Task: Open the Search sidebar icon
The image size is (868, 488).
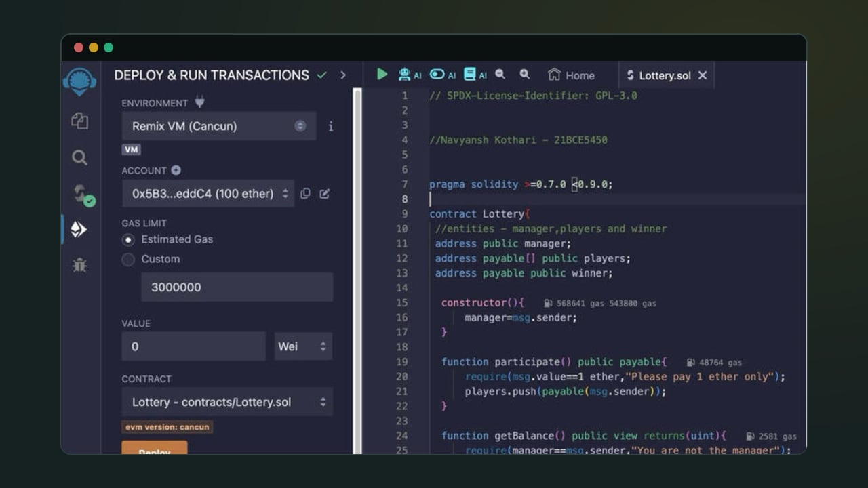Action: tap(79, 158)
